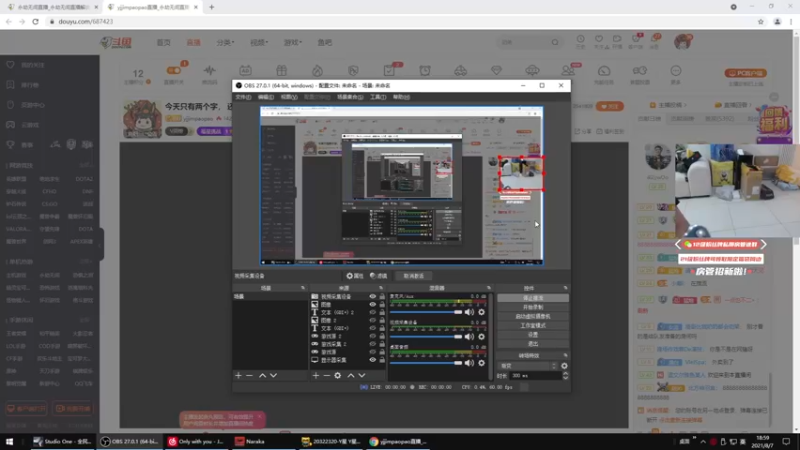
Task: Adjust 麦克风/Aux volume slider
Action: (426, 312)
